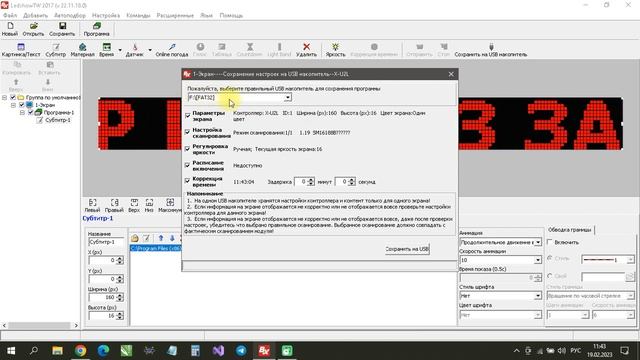Open the Добавить menu

click(x=36, y=15)
